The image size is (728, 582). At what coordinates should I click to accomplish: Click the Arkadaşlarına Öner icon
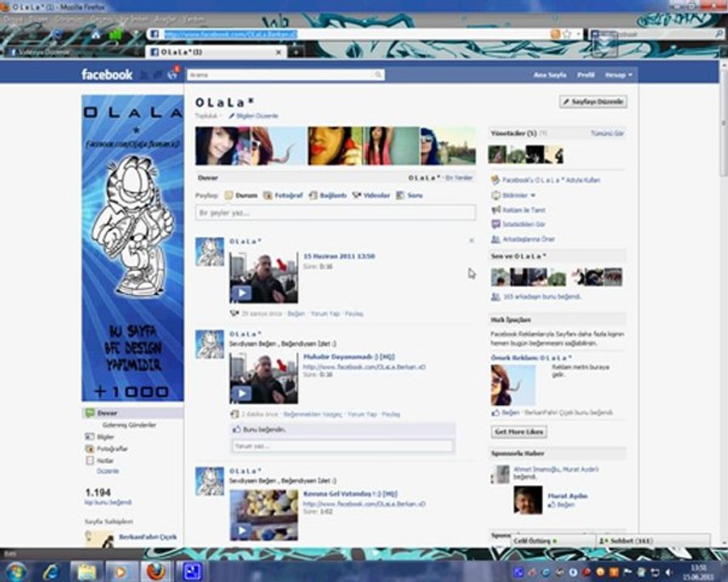tap(496, 239)
